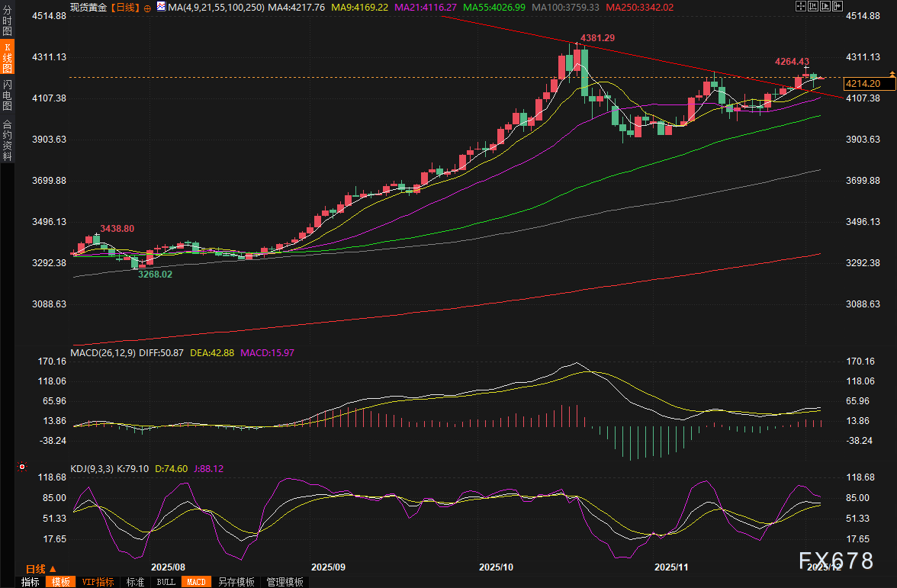Open 管理模板 template manager
897x588 pixels.
pos(285,582)
